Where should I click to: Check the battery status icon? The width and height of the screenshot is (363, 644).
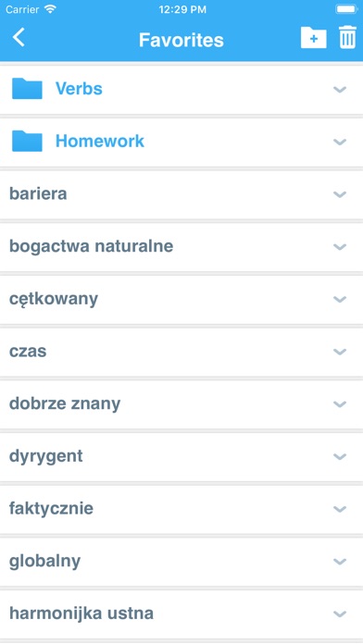pos(346,9)
